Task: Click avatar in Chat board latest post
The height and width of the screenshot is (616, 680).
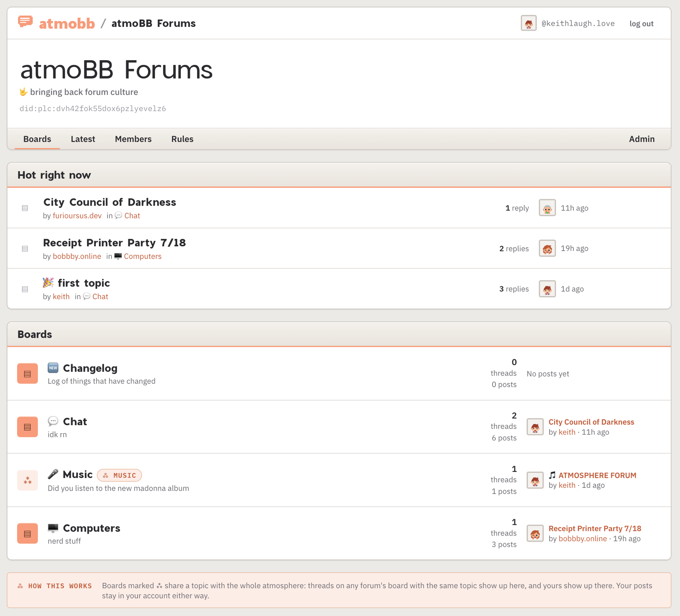Action: coord(535,427)
